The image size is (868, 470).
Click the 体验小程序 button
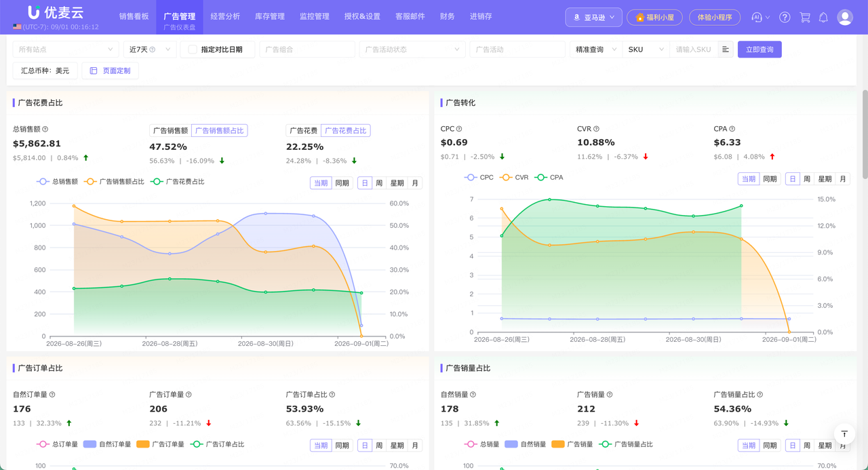click(715, 17)
